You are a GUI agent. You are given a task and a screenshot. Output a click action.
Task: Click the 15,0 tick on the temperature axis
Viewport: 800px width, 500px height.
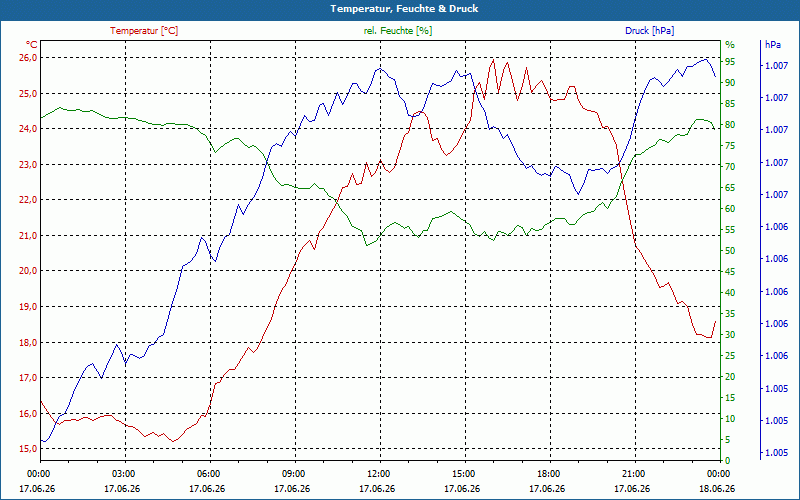(29, 448)
